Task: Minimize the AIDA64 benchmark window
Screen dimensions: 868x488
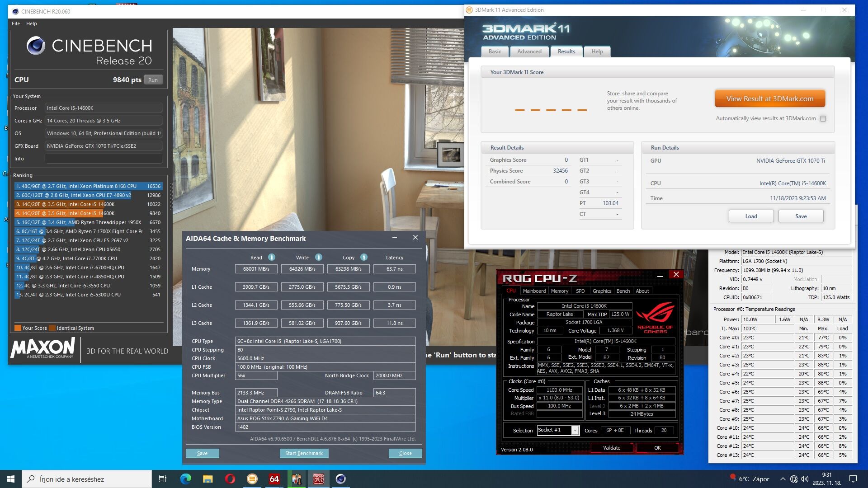Action: tap(395, 238)
